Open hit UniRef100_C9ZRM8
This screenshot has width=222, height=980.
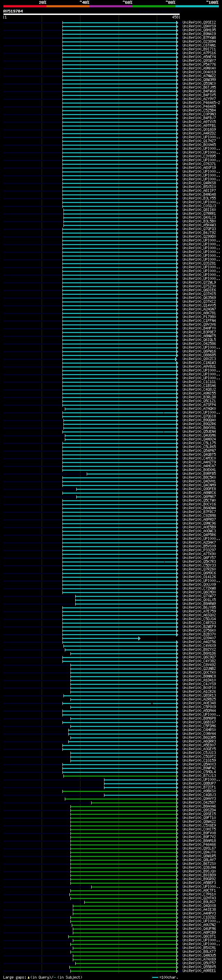click(x=199, y=516)
